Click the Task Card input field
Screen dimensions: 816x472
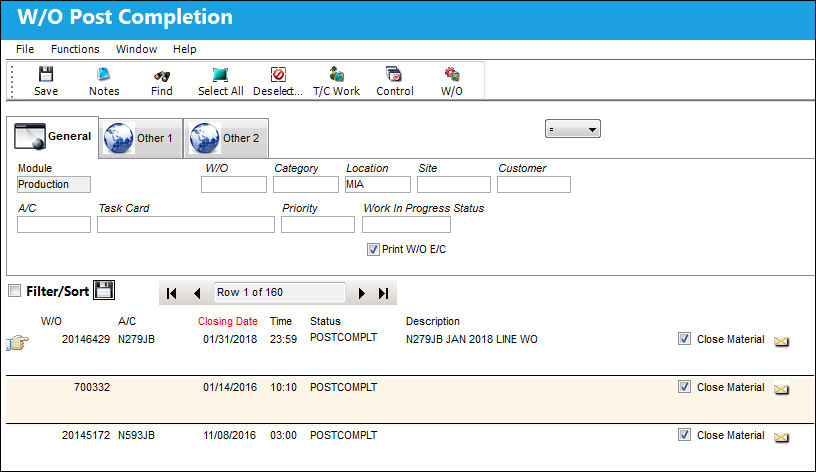tap(186, 224)
